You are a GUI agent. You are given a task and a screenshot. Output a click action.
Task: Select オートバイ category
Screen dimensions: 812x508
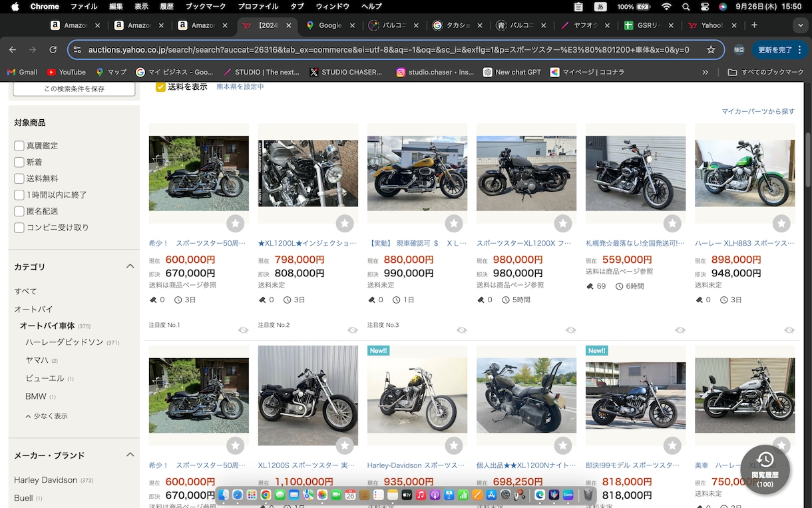coord(33,309)
